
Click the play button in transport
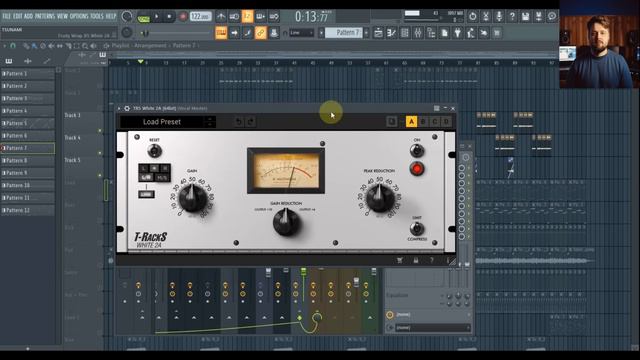pyautogui.click(x=156, y=17)
